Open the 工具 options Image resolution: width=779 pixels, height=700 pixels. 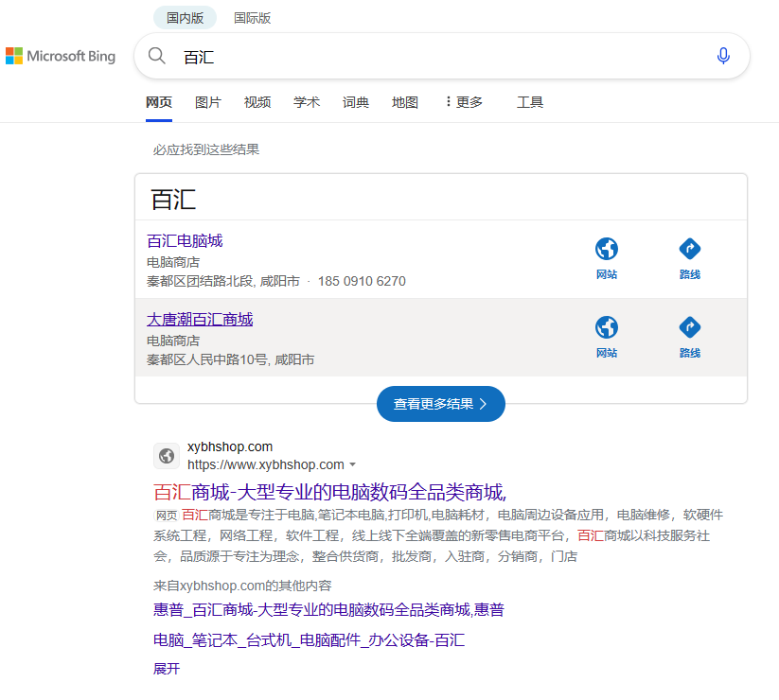(x=530, y=102)
